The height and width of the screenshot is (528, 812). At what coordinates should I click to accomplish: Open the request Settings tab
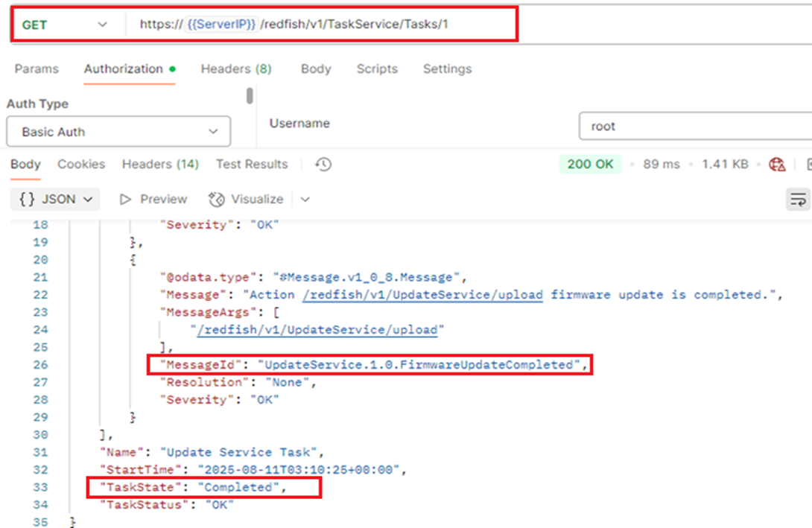[447, 69]
